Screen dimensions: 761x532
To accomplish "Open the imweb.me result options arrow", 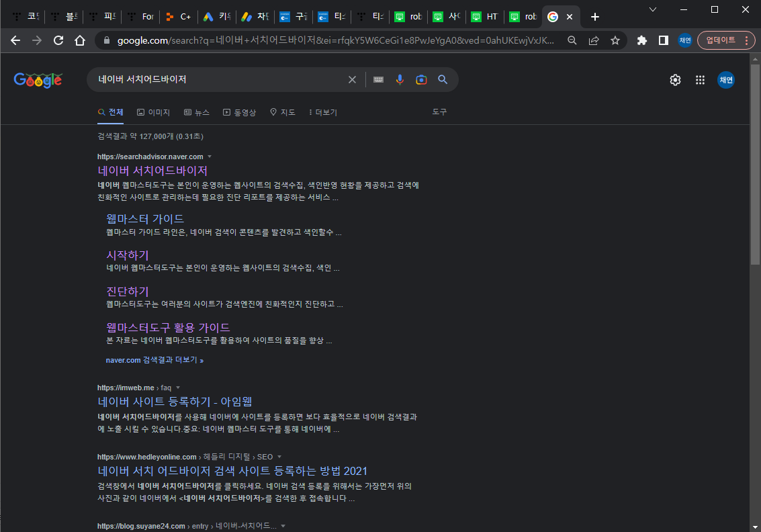I will point(178,388).
